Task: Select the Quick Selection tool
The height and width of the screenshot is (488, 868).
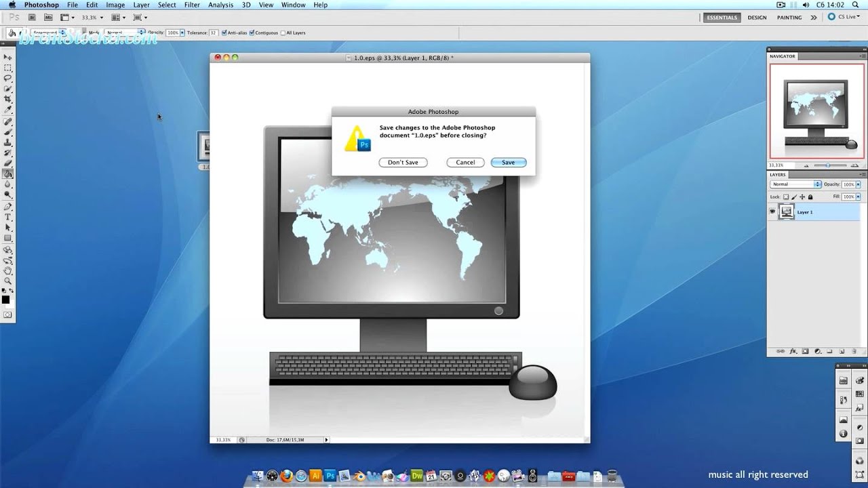Action: click(x=8, y=89)
